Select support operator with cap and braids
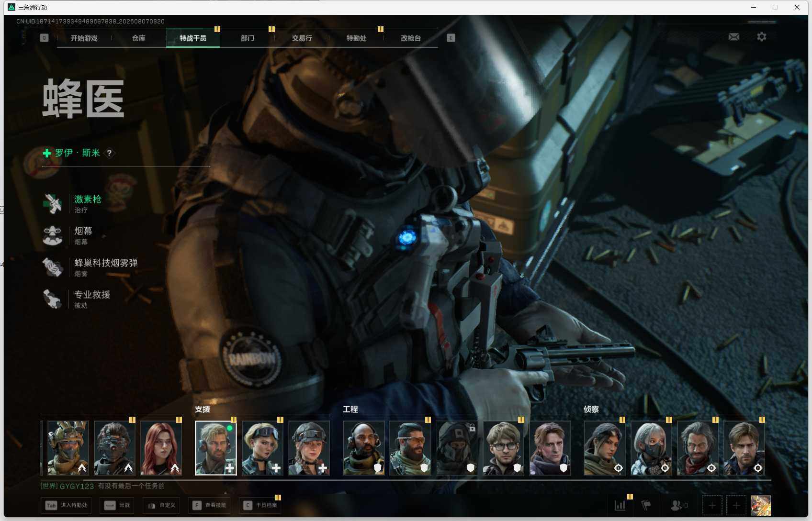The height and width of the screenshot is (521, 812). (309, 448)
